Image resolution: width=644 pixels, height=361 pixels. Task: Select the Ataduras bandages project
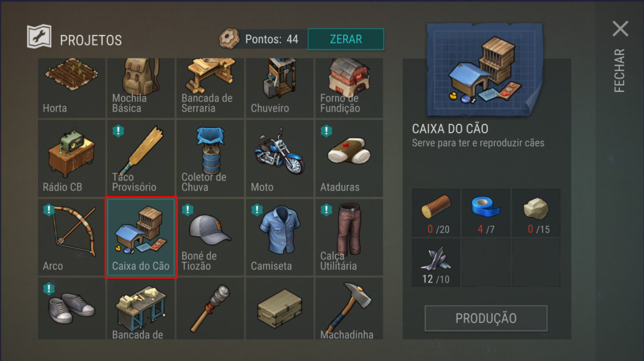(x=349, y=158)
